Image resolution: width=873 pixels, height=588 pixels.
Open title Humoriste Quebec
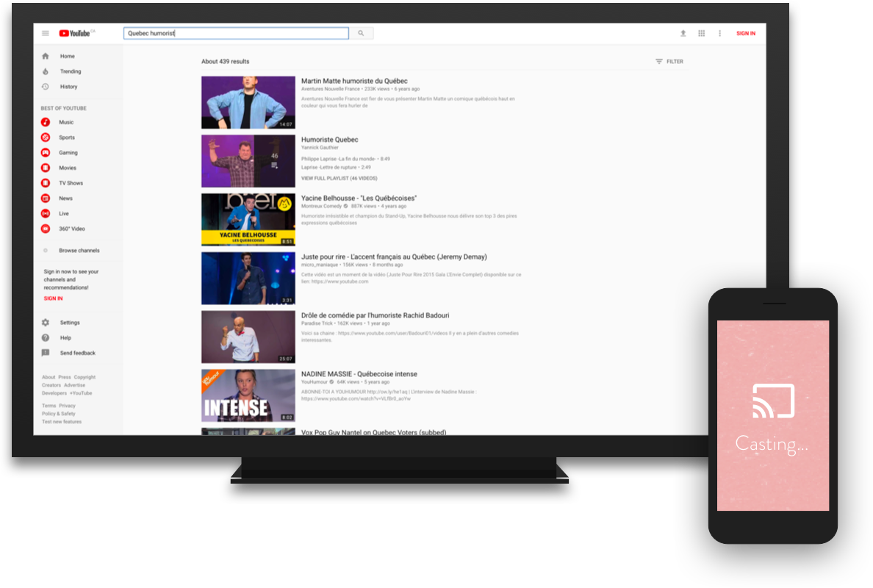tap(330, 140)
